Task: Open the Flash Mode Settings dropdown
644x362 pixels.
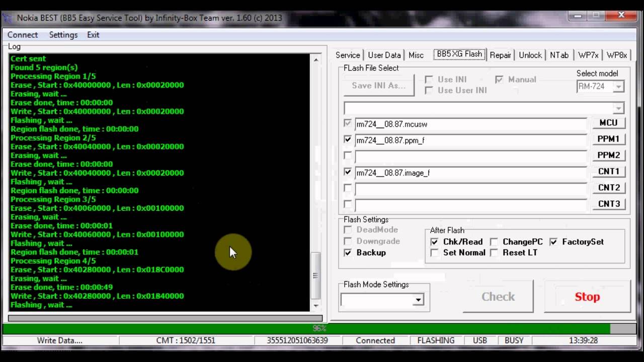Action: pos(418,300)
